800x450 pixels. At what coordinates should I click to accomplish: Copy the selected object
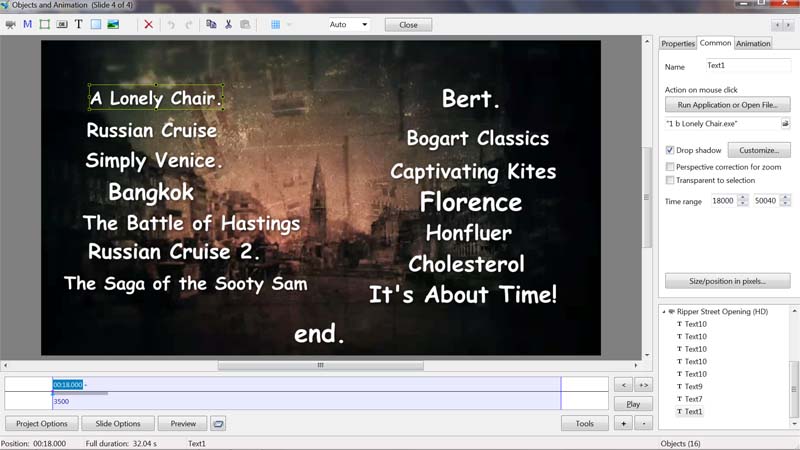click(x=211, y=24)
